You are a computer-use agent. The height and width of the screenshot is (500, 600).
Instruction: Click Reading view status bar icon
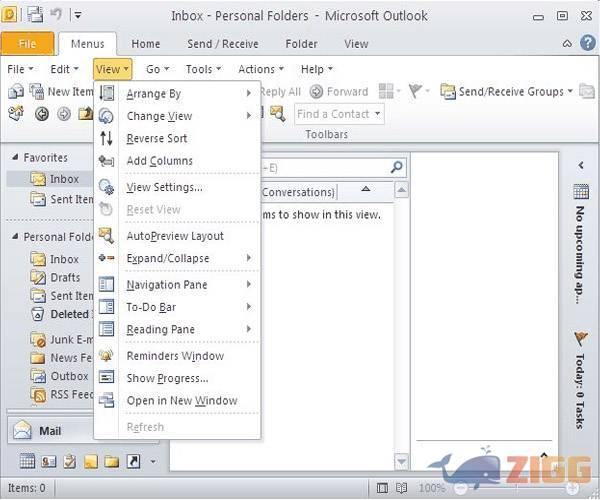[x=401, y=488]
